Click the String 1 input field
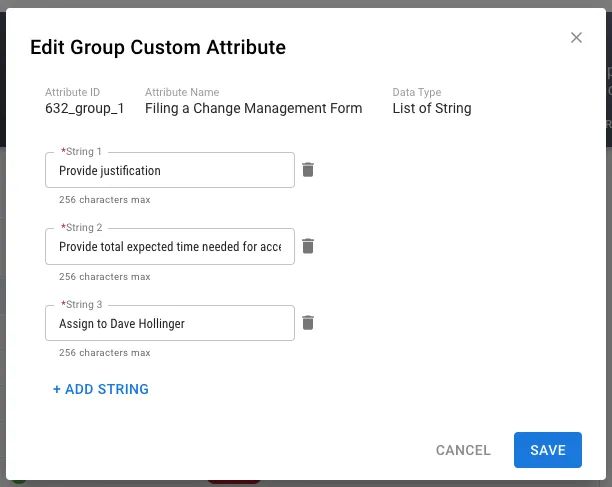612x487 pixels. coord(170,170)
